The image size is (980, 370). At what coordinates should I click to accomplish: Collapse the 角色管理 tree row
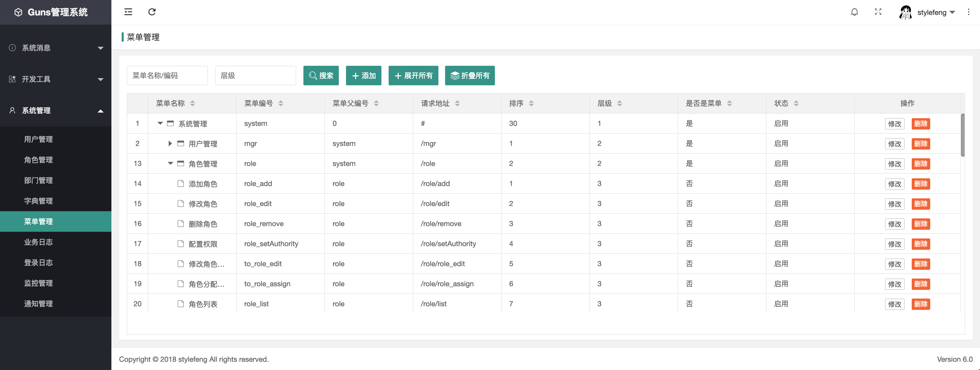pos(170,164)
